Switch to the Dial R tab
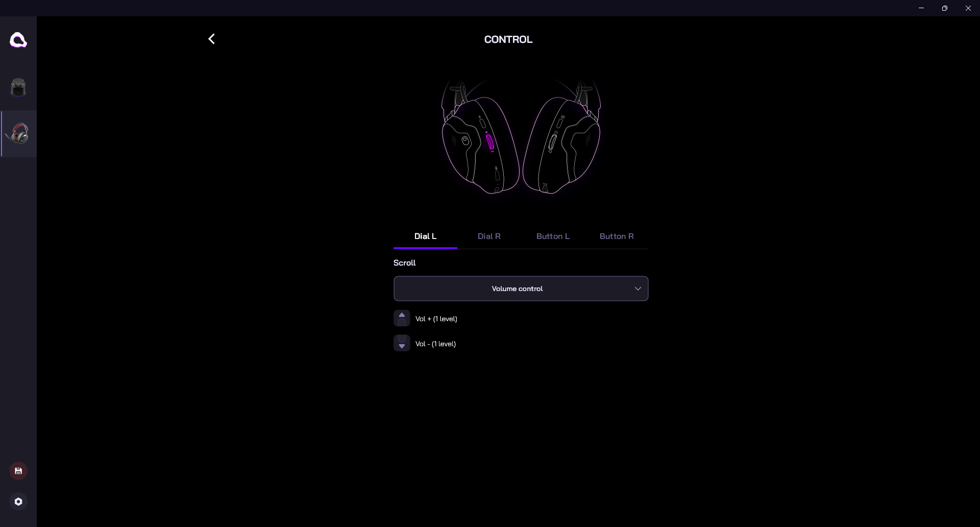Image resolution: width=980 pixels, height=527 pixels. pos(488,236)
